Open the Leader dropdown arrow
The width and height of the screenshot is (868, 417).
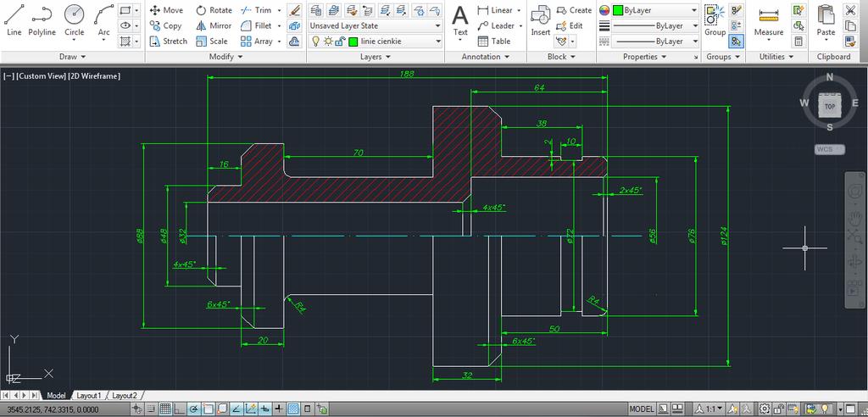pyautogui.click(x=521, y=25)
